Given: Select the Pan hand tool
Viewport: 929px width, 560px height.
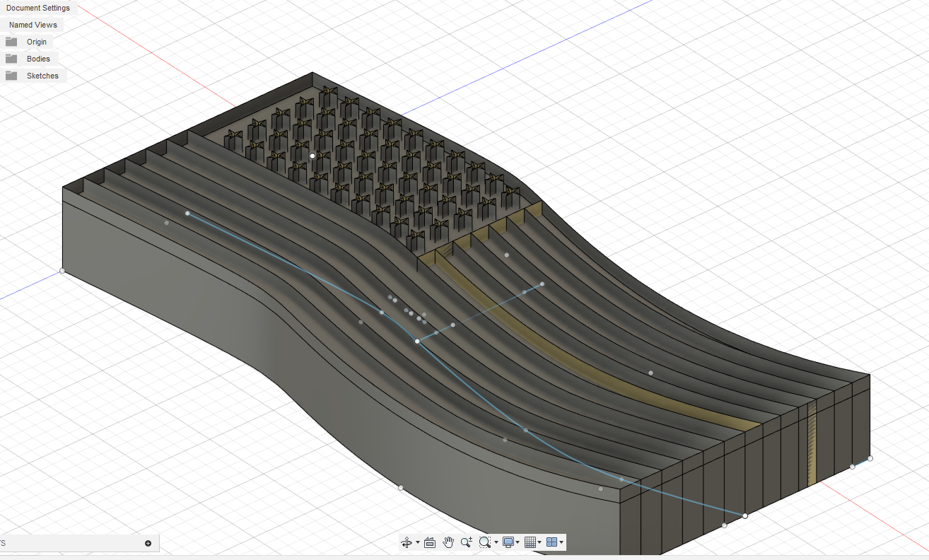Looking at the screenshot, I should click(448, 542).
